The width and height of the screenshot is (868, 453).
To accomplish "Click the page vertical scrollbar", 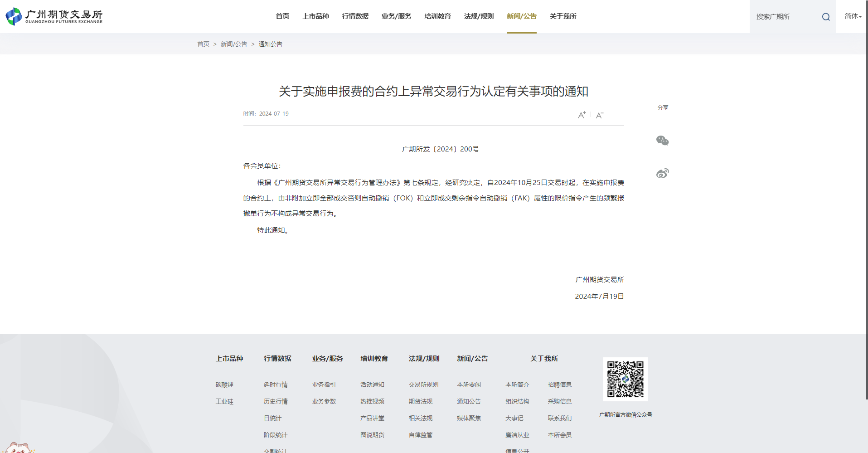I will coord(866,200).
